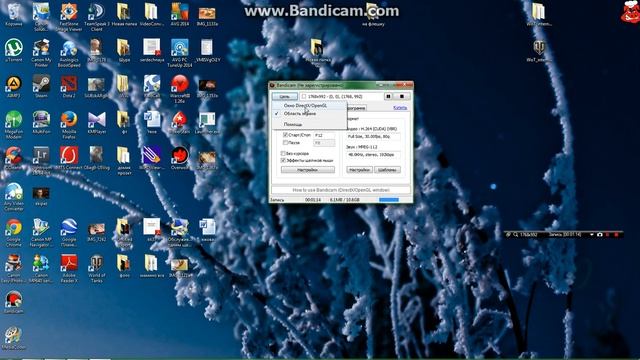Click the stop recording button in Bandicam
Viewport: 640px width, 360px height.
402,96
